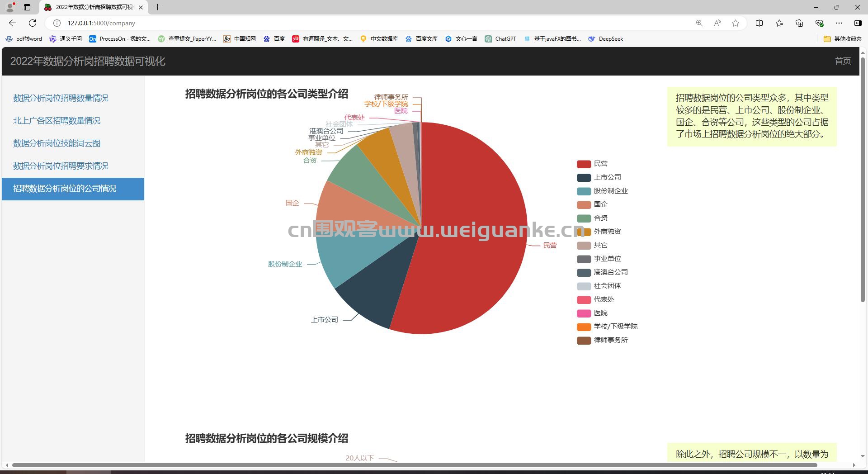Open browser collections icon
Screen dimensions: 868x474
pos(799,23)
